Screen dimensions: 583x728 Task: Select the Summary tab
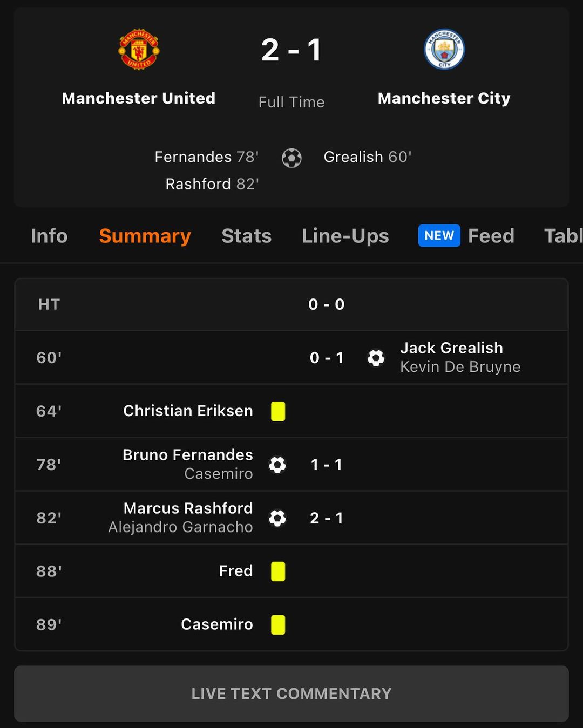tap(145, 236)
